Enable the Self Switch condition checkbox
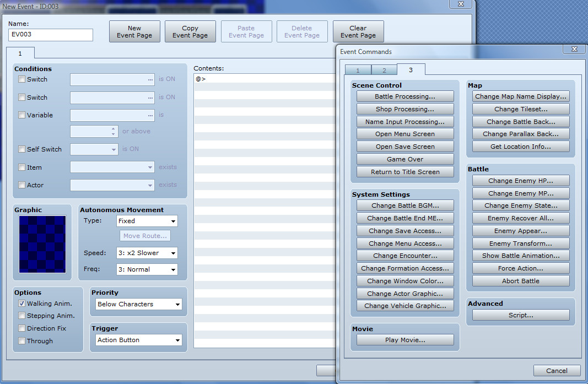588x384 pixels. [x=21, y=149]
